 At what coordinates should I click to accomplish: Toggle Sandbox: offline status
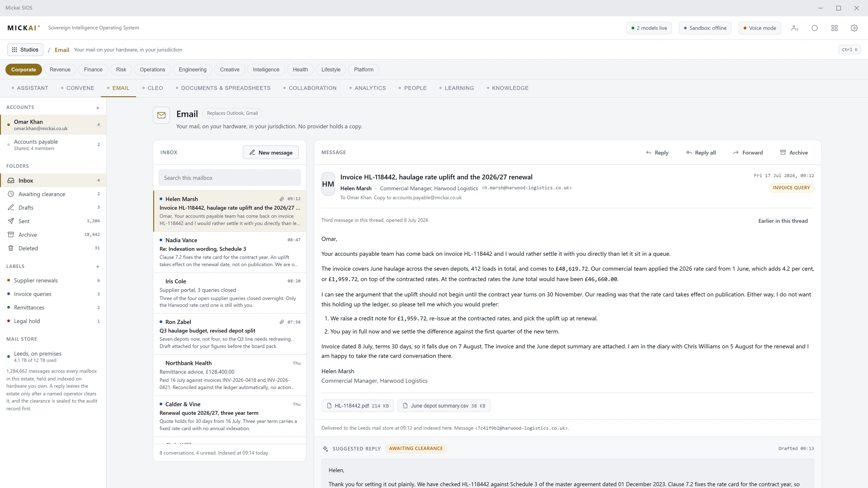click(x=705, y=28)
